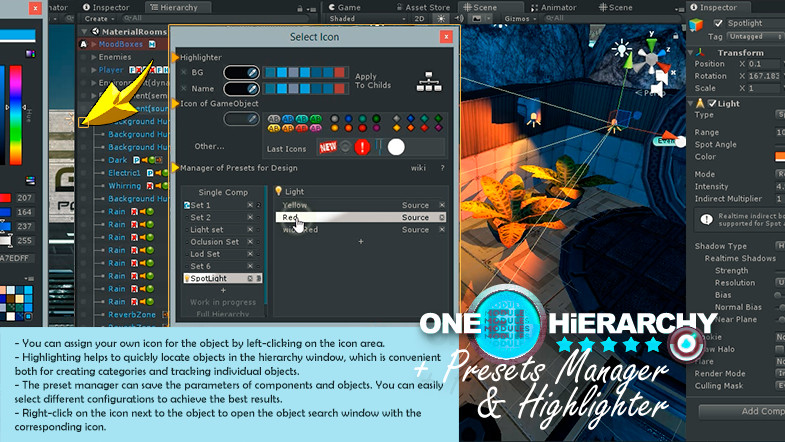Viewport: 785px width, 442px height.
Task: Add new Light preset with plus button
Action: coord(360,241)
